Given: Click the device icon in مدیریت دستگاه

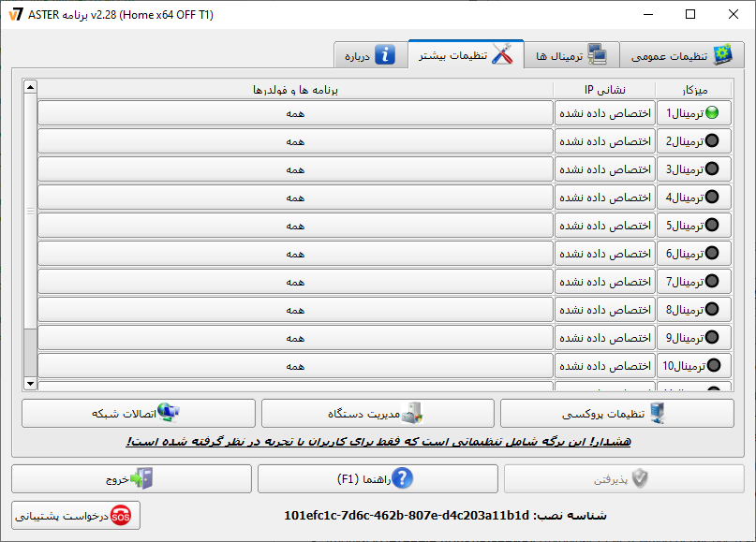Looking at the screenshot, I should [x=412, y=413].
